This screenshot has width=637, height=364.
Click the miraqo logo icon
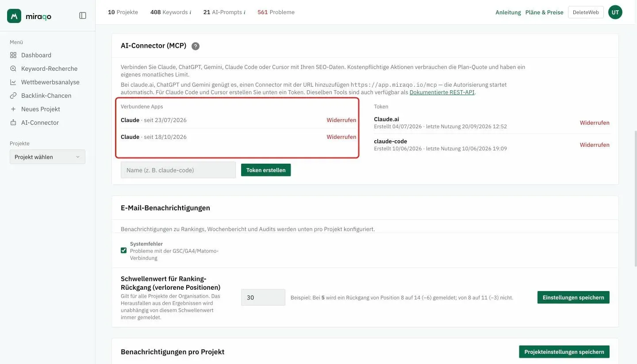click(x=14, y=16)
